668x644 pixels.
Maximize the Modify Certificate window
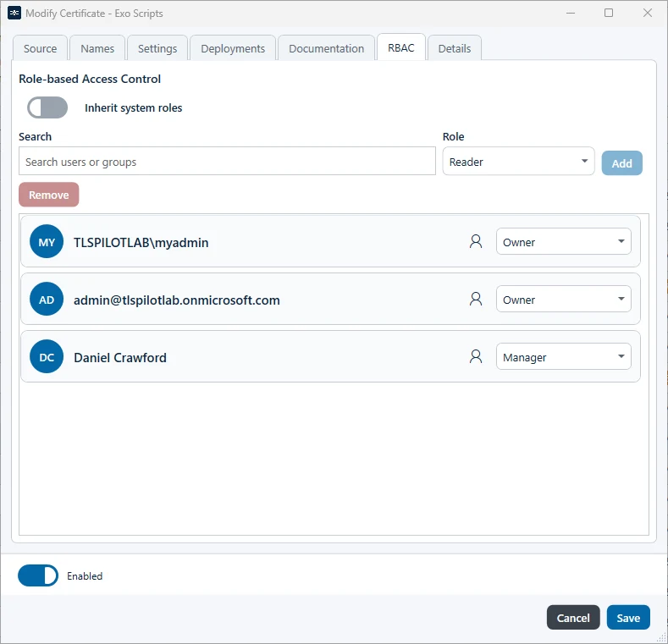tap(609, 13)
